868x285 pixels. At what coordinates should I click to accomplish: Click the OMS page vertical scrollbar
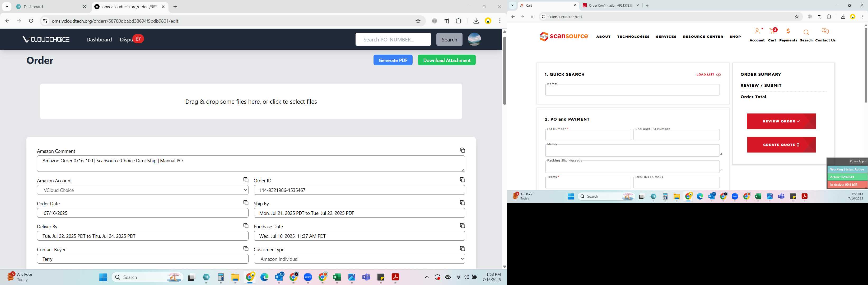505,71
